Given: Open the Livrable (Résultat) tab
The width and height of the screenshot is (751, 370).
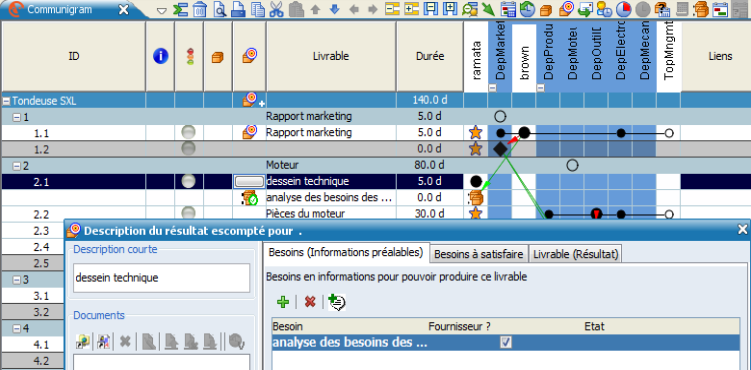Looking at the screenshot, I should (575, 255).
